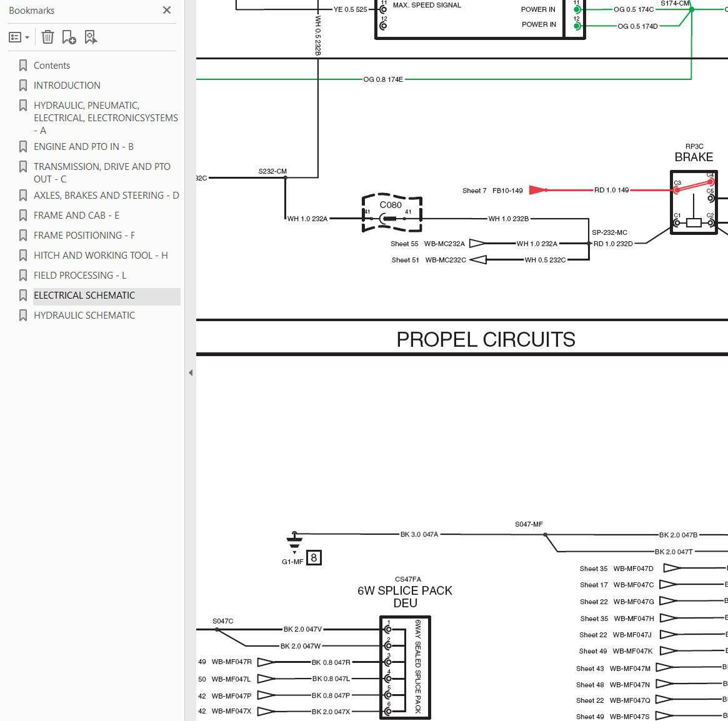Click the Bookmarks panel title
The image size is (728, 721).
pos(32,10)
